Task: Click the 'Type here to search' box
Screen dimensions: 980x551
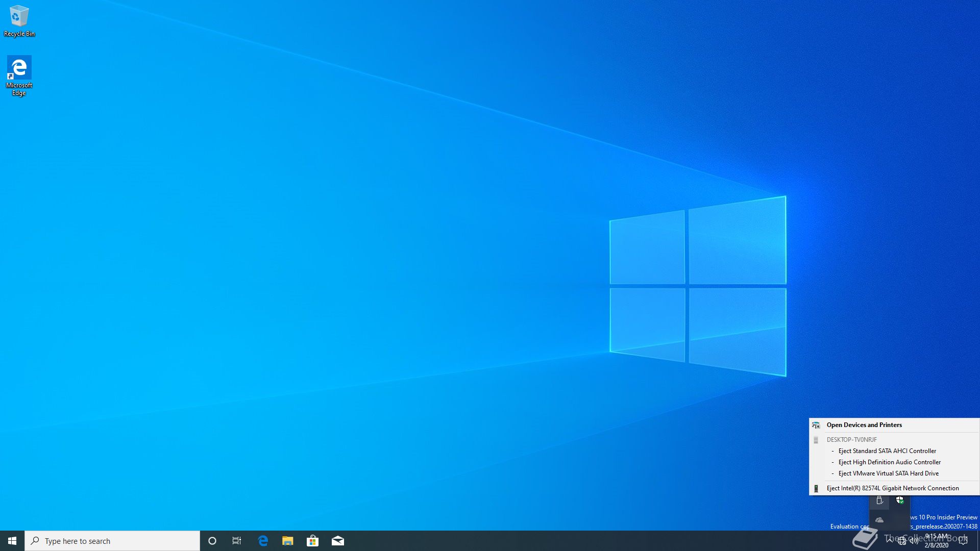Action: click(x=112, y=541)
